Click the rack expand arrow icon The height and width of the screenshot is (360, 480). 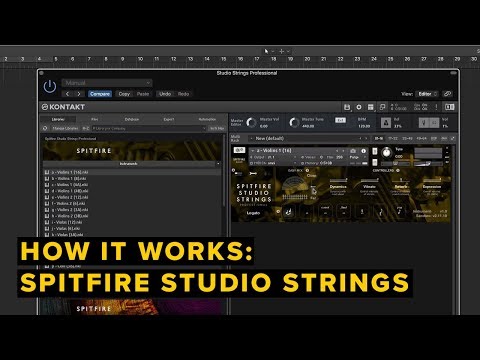[x=453, y=138]
